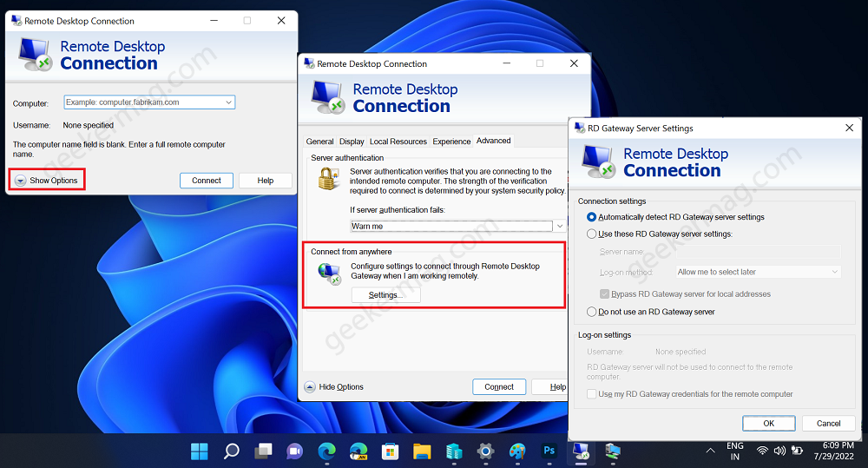The image size is (868, 468).
Task: Launch Paint from the taskbar
Action: coord(517,452)
